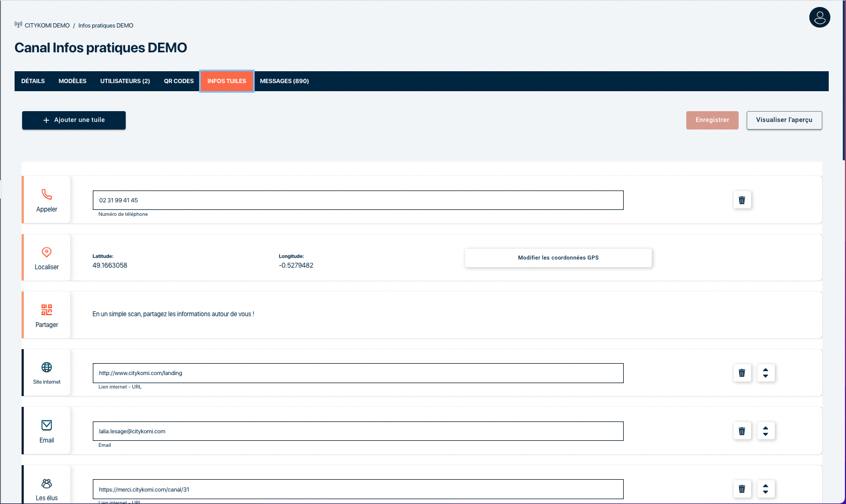Click the page vertical scrollbar

(x=844, y=81)
